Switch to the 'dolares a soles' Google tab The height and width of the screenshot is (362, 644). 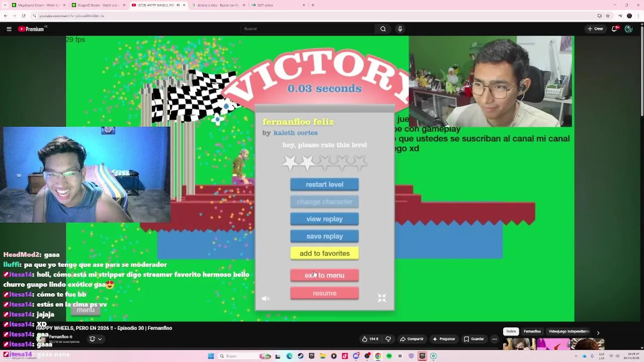(x=218, y=5)
